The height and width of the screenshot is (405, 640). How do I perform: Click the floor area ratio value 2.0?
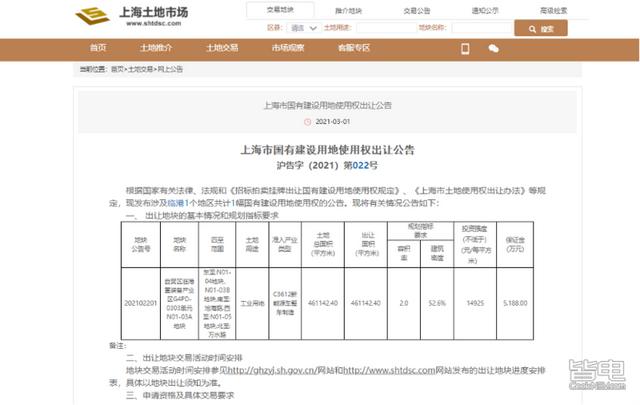(404, 303)
